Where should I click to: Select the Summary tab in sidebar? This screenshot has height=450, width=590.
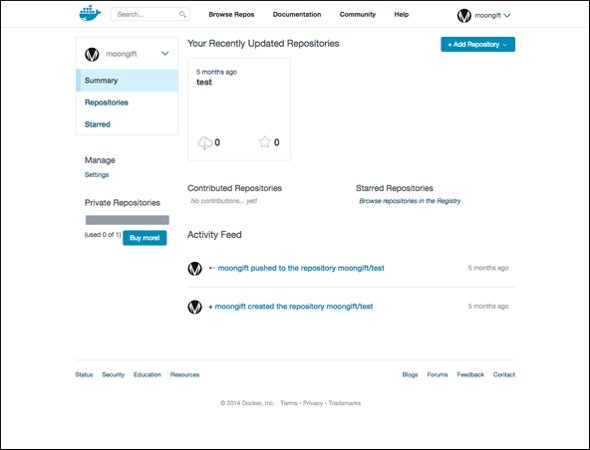pyautogui.click(x=127, y=80)
